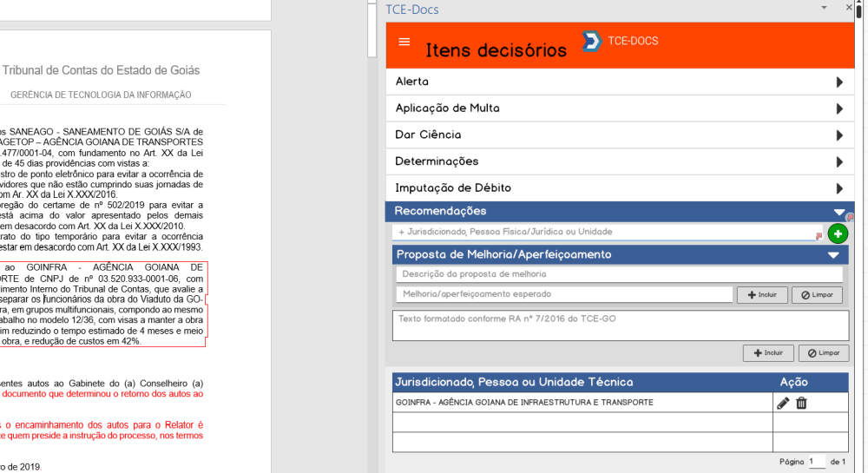Expand the Determinações section
This screenshot has height=473, width=868.
(838, 161)
